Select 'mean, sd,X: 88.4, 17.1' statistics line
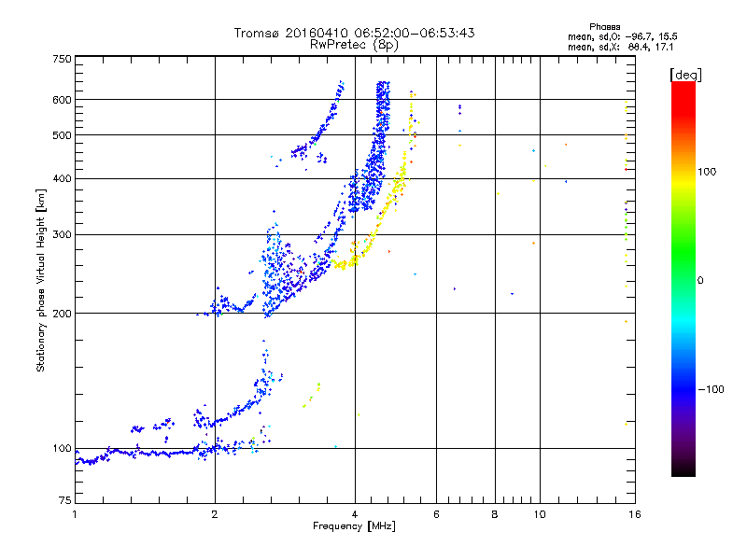 pyautogui.click(x=621, y=47)
